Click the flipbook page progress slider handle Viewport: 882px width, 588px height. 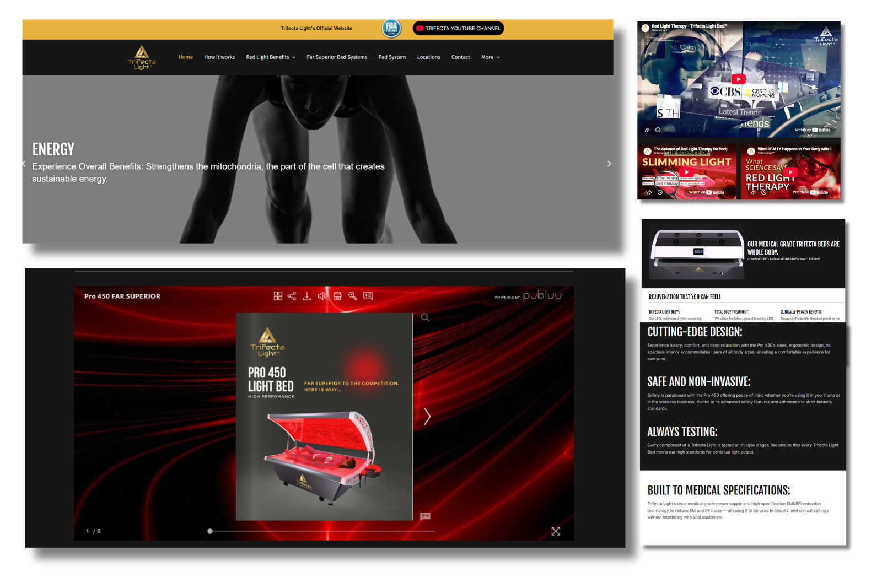(x=210, y=531)
